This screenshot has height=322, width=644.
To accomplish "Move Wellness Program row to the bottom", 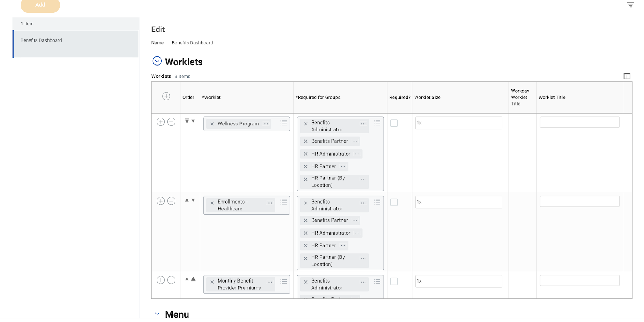I will 186,120.
